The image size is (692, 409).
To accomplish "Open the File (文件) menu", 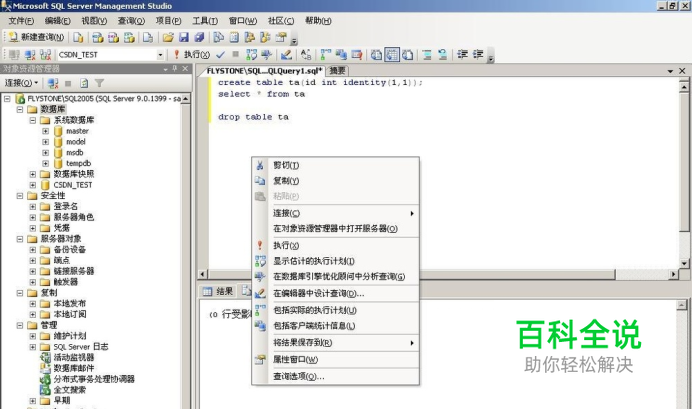I will 21,21.
